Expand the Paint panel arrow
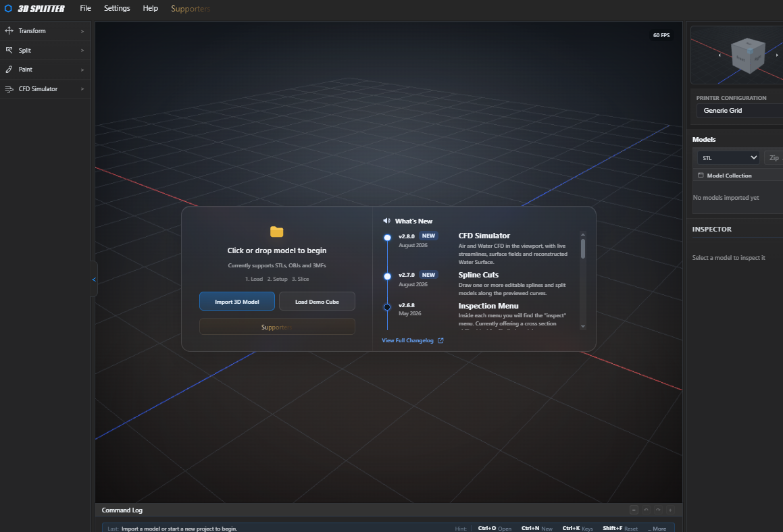 click(x=82, y=70)
